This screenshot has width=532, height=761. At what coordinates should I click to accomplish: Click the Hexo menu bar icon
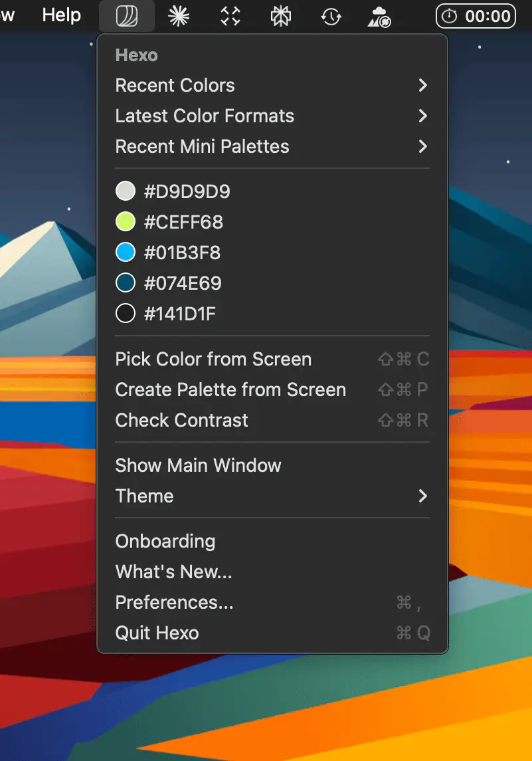[x=126, y=16]
